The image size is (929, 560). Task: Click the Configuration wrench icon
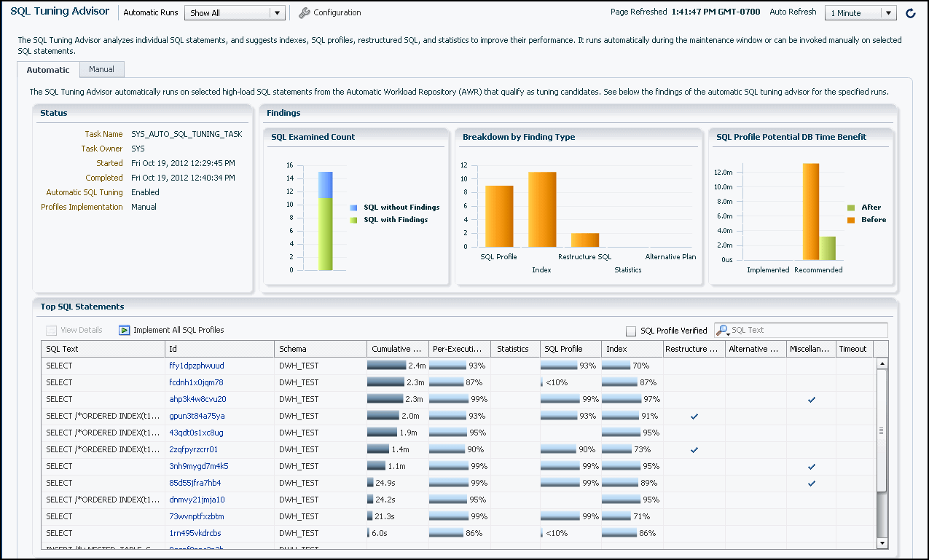[x=305, y=12]
